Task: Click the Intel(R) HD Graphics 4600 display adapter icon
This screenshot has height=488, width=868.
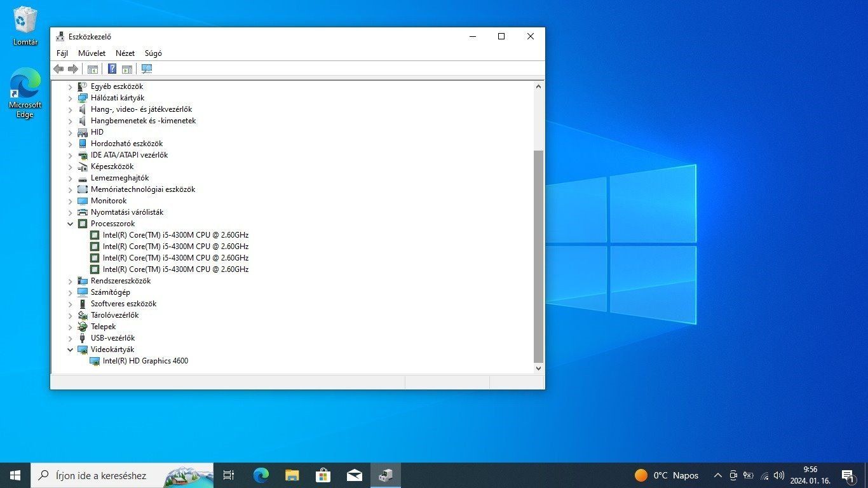Action: pyautogui.click(x=95, y=361)
